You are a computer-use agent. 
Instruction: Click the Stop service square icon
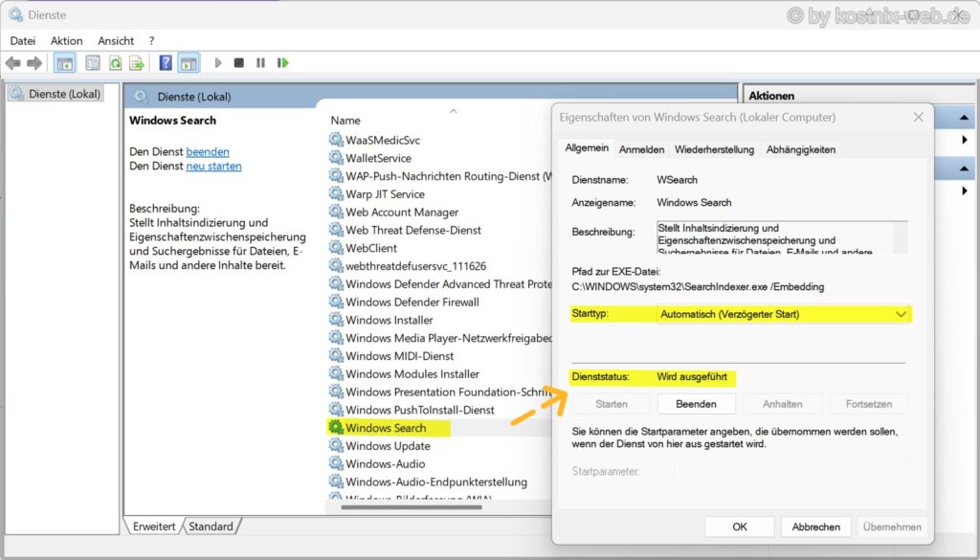pyautogui.click(x=238, y=63)
